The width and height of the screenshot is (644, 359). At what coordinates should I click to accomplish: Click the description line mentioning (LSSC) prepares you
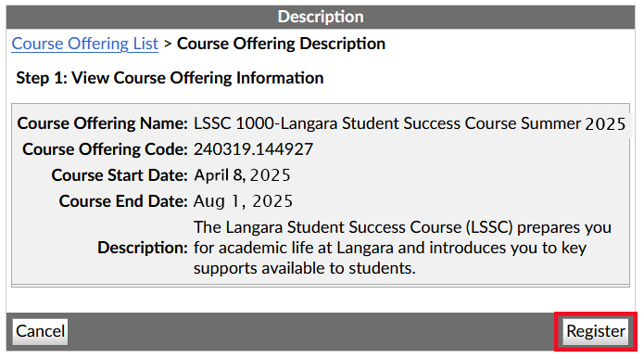click(402, 227)
